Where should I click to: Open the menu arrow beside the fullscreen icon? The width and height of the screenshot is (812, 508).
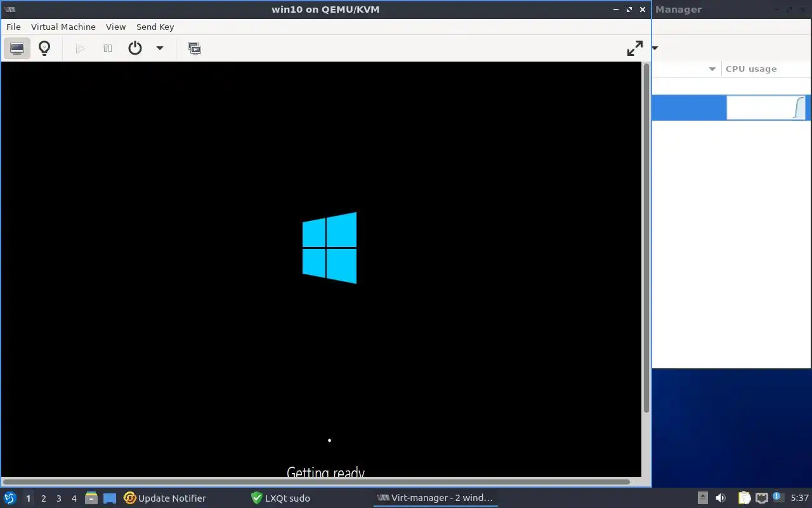click(655, 48)
